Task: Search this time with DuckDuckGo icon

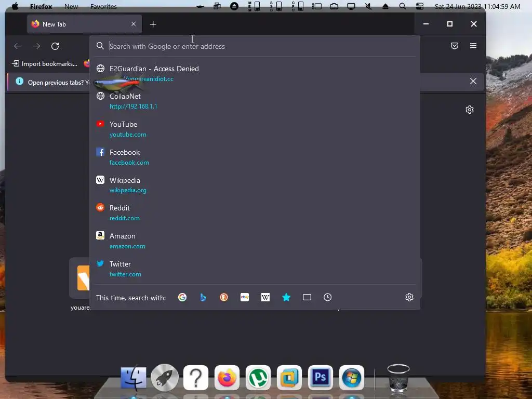Action: click(x=223, y=297)
